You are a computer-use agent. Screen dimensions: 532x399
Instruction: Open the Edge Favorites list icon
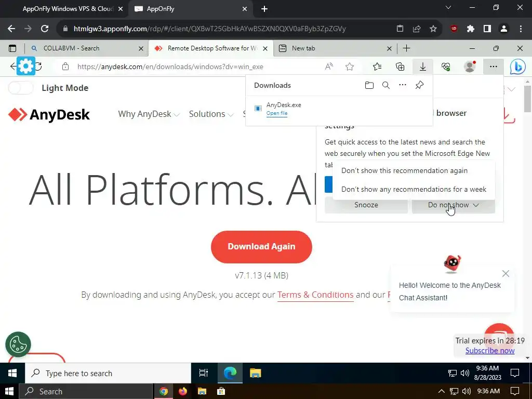pos(377,67)
